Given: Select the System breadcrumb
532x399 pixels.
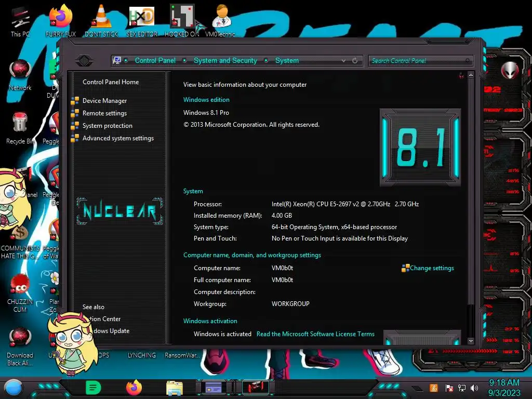Looking at the screenshot, I should [287, 60].
